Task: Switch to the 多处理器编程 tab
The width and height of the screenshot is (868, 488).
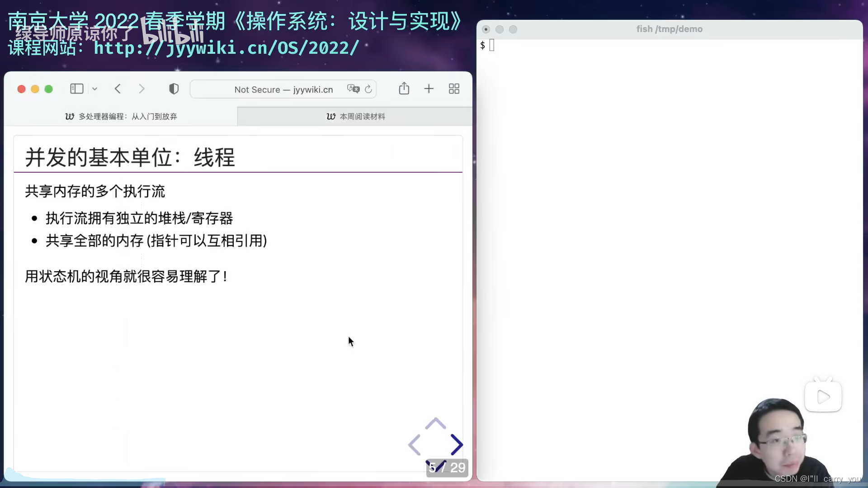Action: click(x=121, y=116)
